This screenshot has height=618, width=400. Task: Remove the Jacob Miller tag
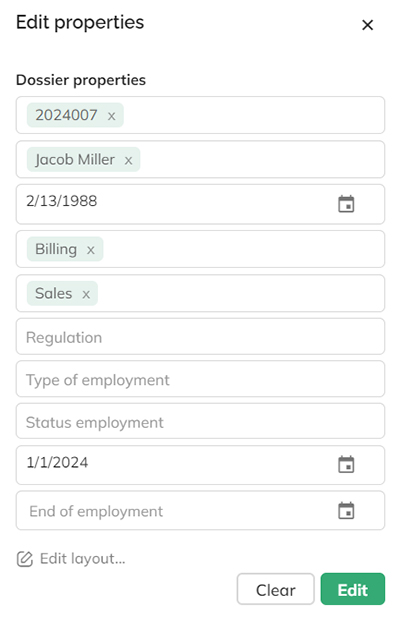(x=128, y=160)
